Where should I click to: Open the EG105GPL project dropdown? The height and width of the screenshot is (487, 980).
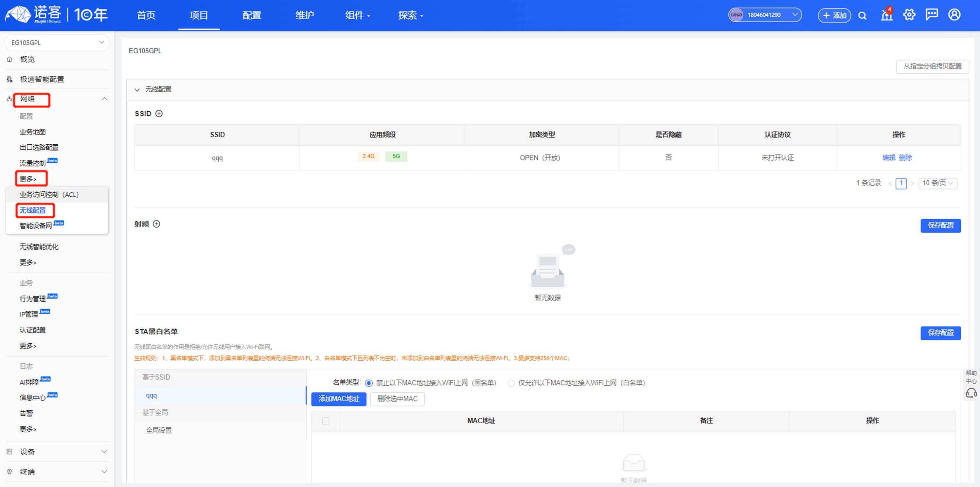tap(57, 42)
